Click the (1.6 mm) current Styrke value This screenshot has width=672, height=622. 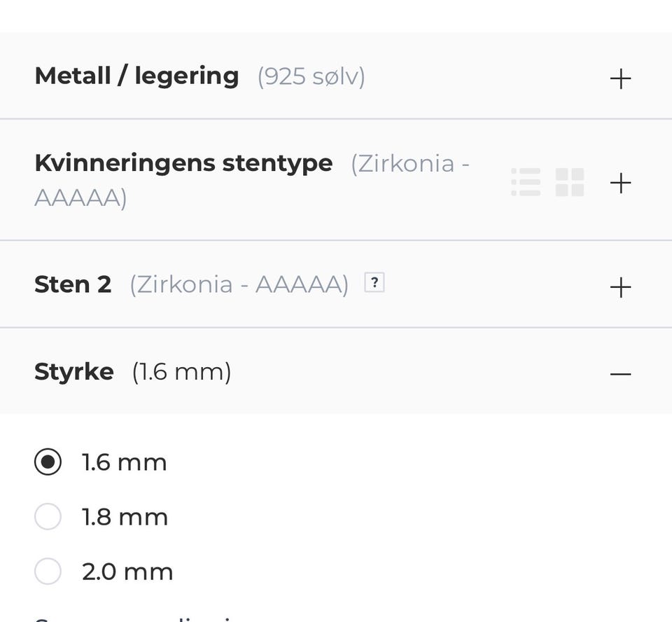(x=181, y=371)
